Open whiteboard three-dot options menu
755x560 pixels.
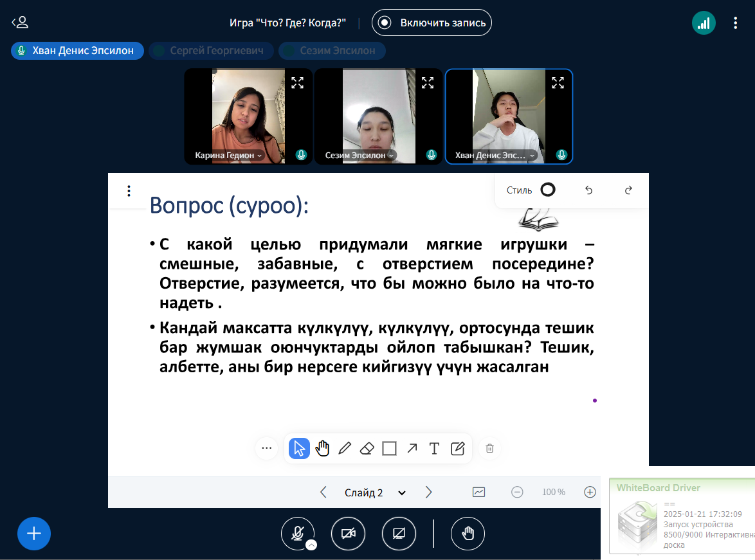click(x=129, y=191)
